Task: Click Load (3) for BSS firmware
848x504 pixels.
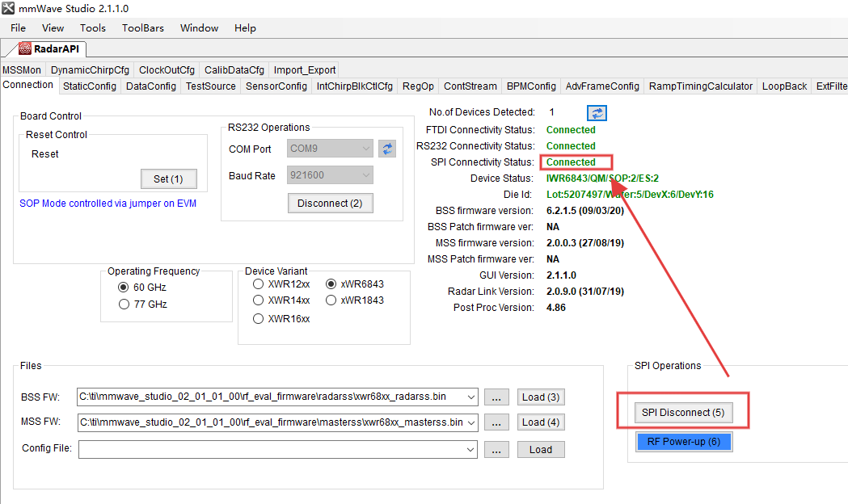Action: click(x=541, y=397)
